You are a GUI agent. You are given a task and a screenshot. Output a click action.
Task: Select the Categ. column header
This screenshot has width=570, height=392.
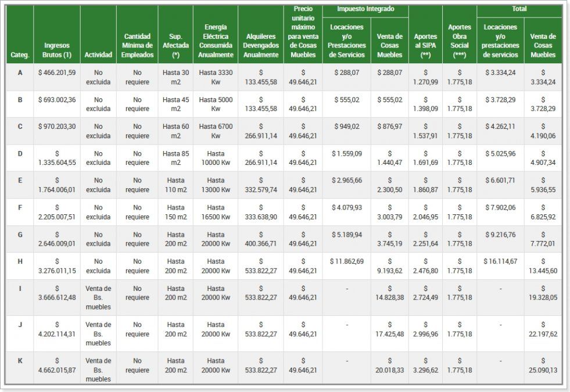pyautogui.click(x=19, y=55)
